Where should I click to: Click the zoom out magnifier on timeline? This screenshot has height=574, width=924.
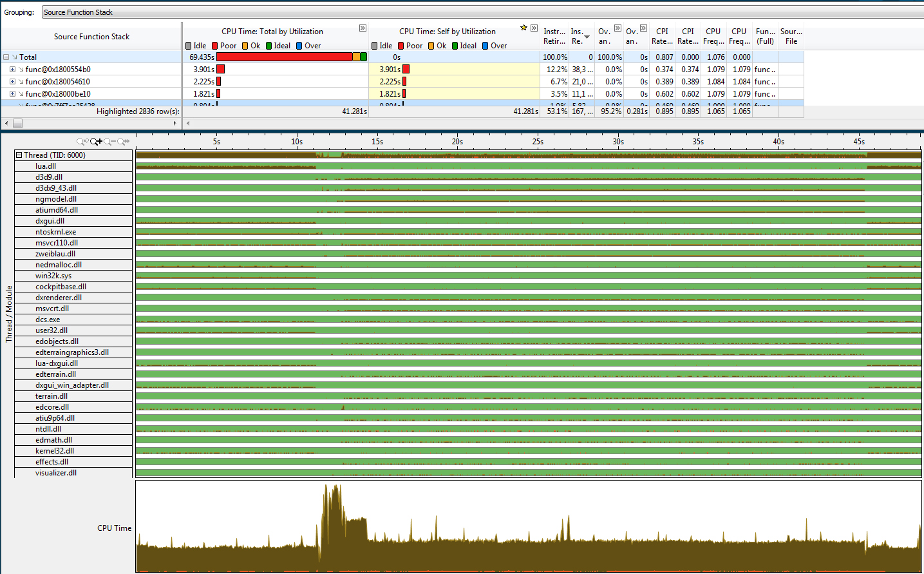pyautogui.click(x=109, y=141)
